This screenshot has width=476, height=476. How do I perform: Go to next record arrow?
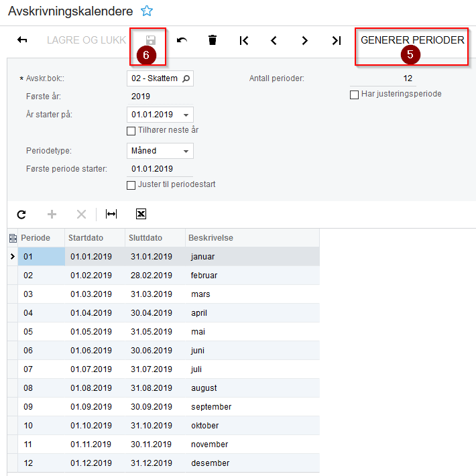[x=305, y=40]
